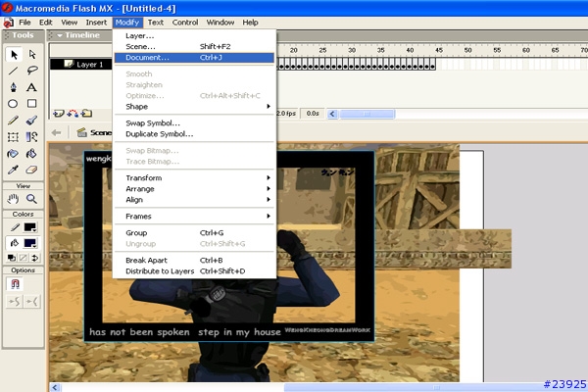Open the File menu
Screen dimensions: 588x392
tap(24, 23)
